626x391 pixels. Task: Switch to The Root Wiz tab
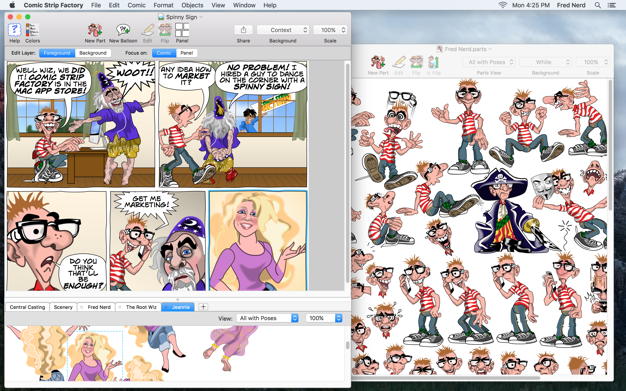point(141,307)
